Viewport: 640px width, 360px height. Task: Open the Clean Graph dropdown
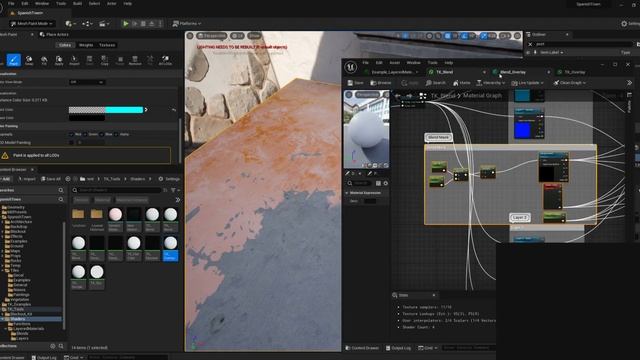[x=569, y=83]
